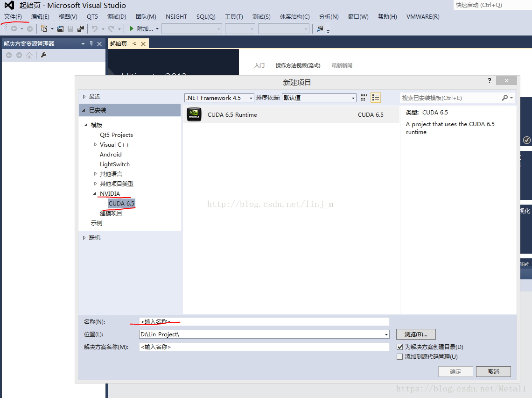The width and height of the screenshot is (532, 398).
Task: Open the 工具(T) menu
Action: [x=234, y=17]
